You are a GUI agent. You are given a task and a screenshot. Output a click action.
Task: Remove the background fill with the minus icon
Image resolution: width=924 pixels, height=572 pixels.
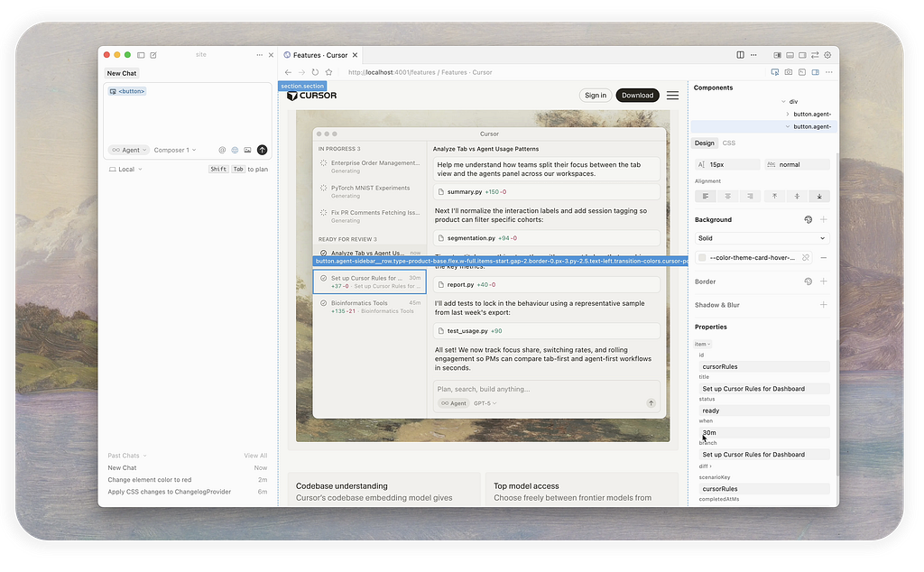(824, 257)
